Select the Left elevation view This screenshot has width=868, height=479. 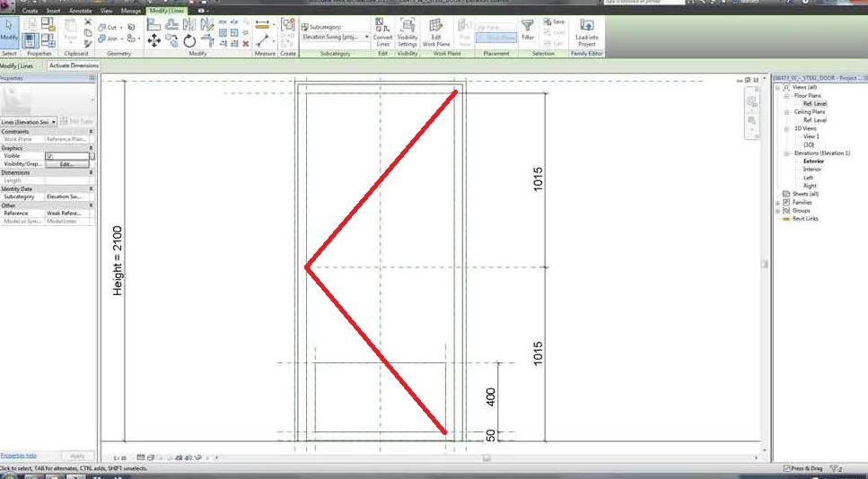pyautogui.click(x=808, y=178)
